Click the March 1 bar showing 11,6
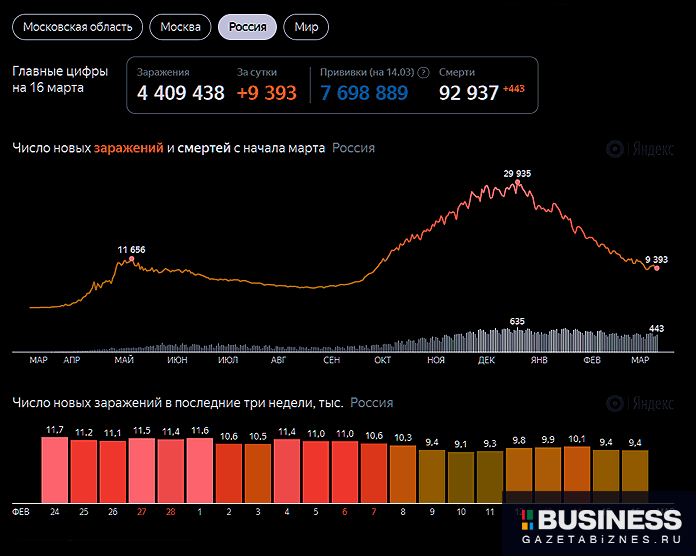 [x=200, y=470]
